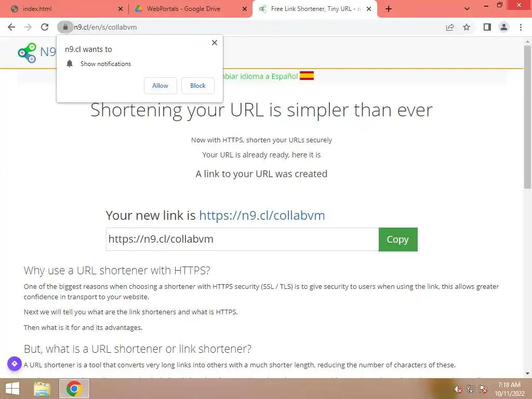Open the Chrome profile menu
This screenshot has height=399, width=532.
coord(504,27)
